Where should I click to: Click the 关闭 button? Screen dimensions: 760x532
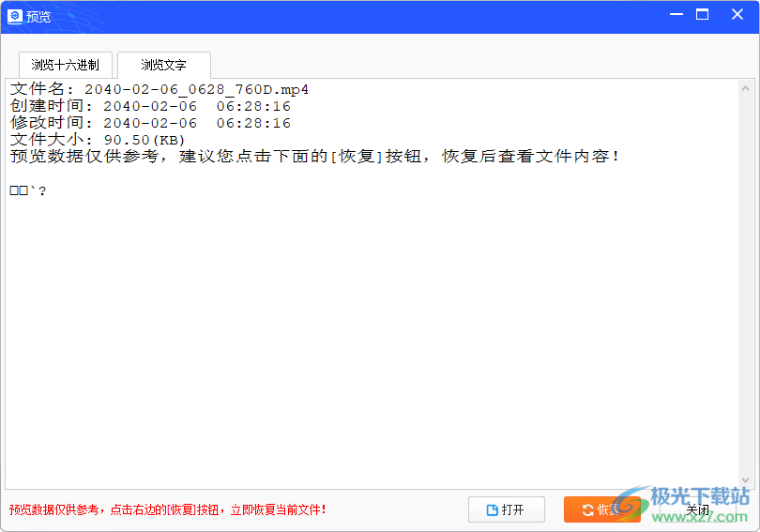click(x=697, y=509)
